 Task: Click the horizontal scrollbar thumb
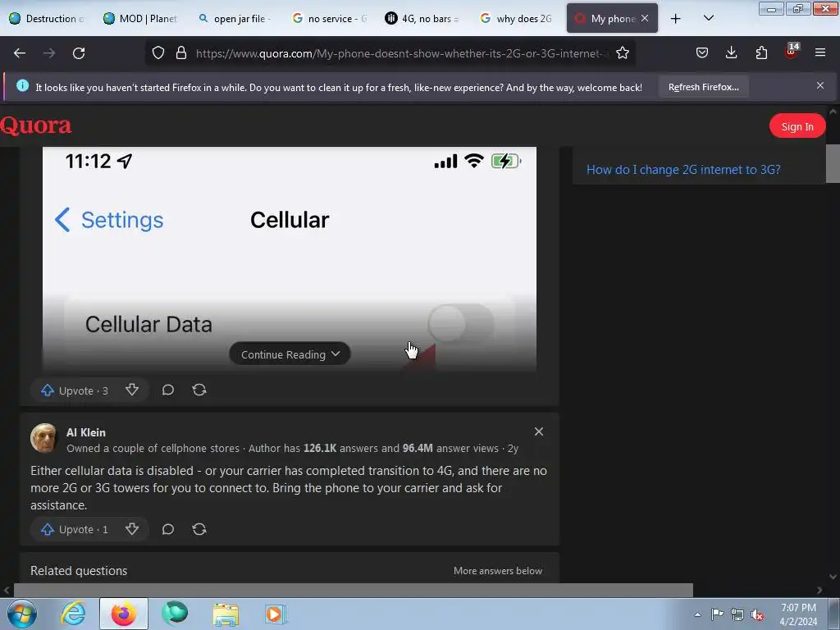[x=353, y=590]
